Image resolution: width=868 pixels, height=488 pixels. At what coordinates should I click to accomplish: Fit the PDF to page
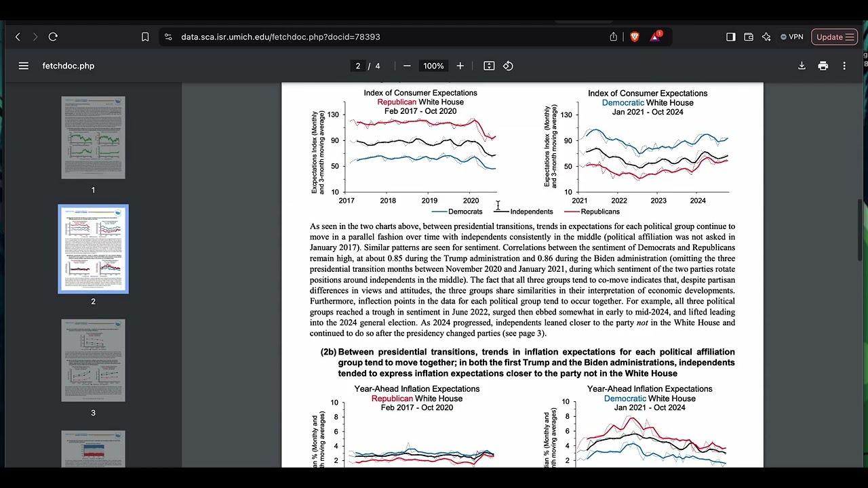(x=489, y=66)
